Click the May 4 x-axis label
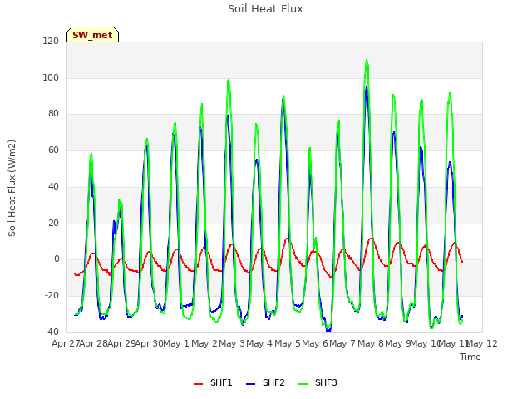This screenshot has width=532, height=399. [259, 343]
